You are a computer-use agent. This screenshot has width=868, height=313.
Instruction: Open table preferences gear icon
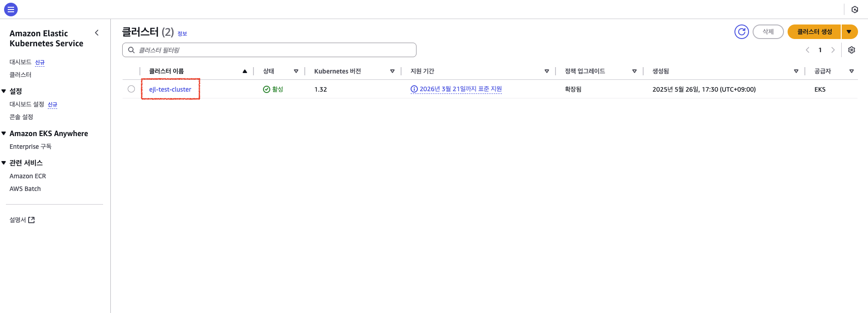pos(851,50)
